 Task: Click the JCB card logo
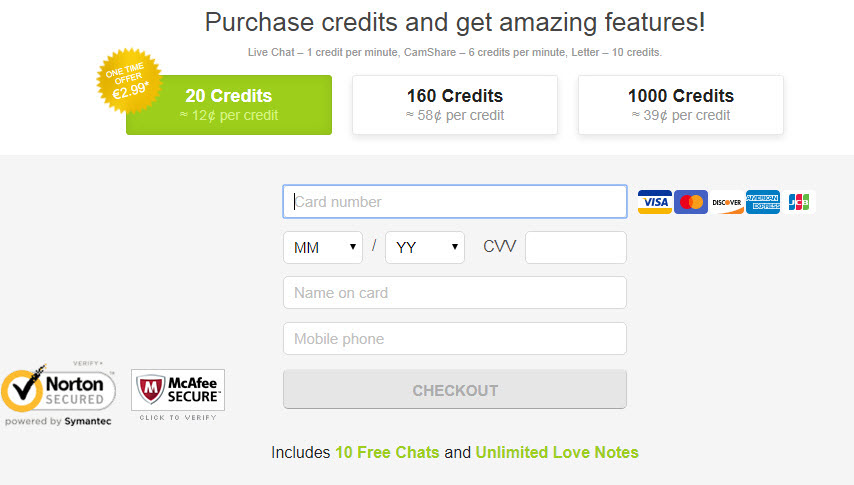tap(798, 202)
